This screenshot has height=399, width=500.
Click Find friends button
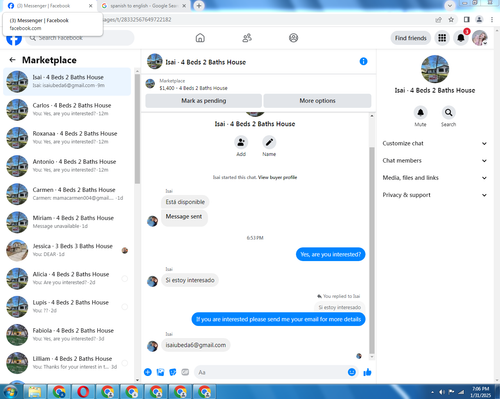pos(411,38)
